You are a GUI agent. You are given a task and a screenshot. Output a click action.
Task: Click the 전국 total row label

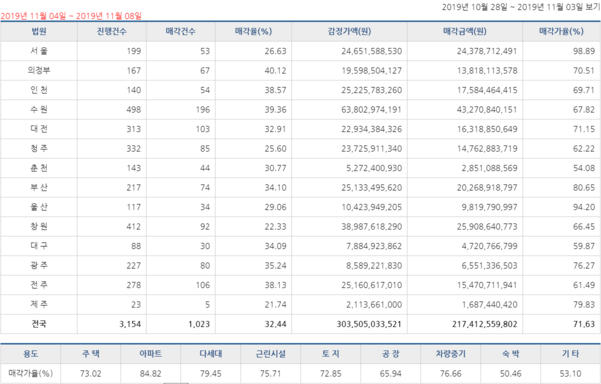coord(39,324)
